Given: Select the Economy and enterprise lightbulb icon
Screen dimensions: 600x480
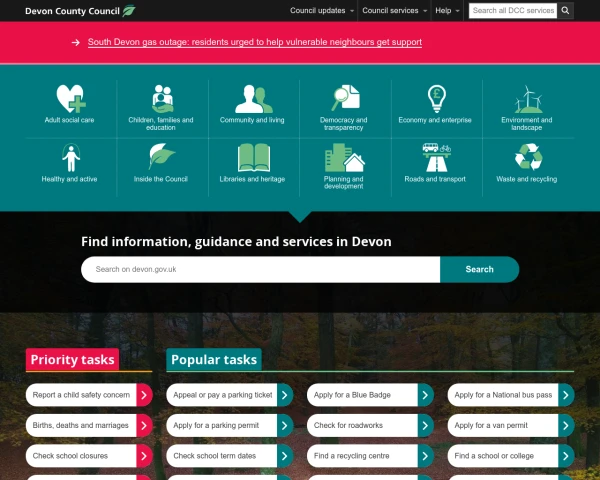Looking at the screenshot, I should pos(437,98).
